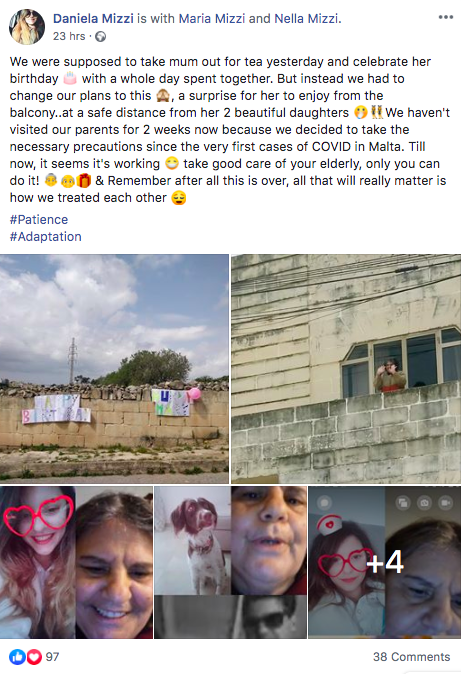
Task: Open the photo with the spaniel dog
Action: coord(230,562)
